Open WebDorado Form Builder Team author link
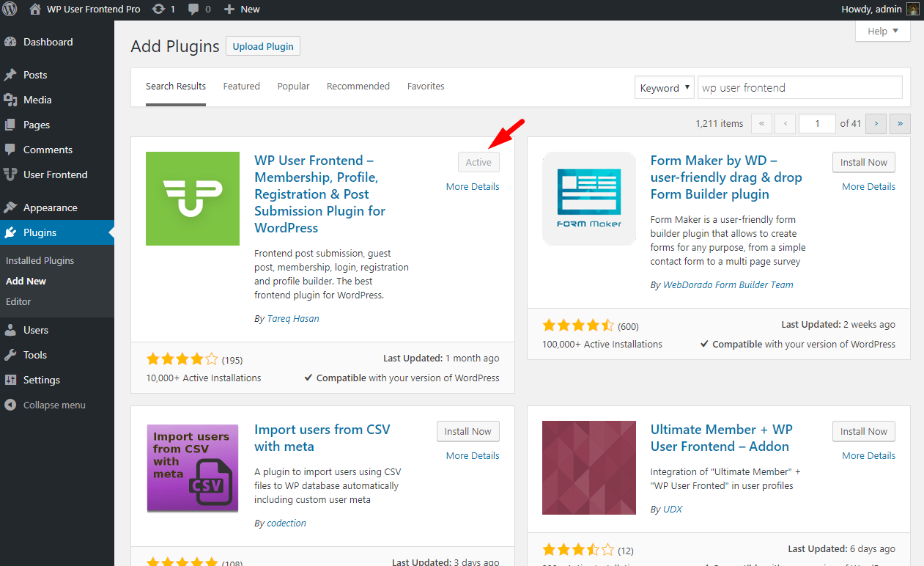This screenshot has width=924, height=566. pyautogui.click(x=728, y=284)
